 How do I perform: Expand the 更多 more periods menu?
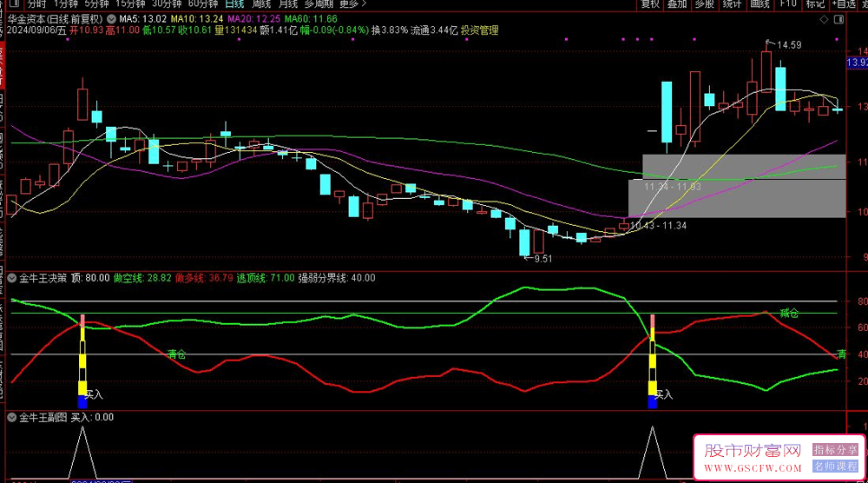pyautogui.click(x=352, y=3)
